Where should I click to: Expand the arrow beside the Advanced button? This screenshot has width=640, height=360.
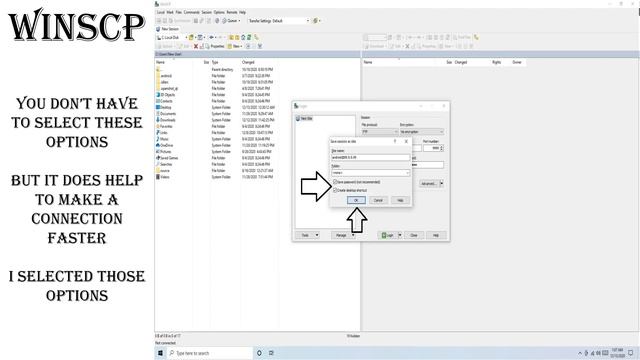pyautogui.click(x=441, y=184)
